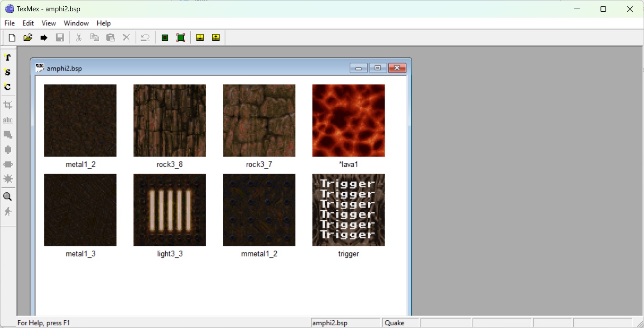The image size is (644, 328).
Task: Select the crop tool icon
Action: [8, 105]
